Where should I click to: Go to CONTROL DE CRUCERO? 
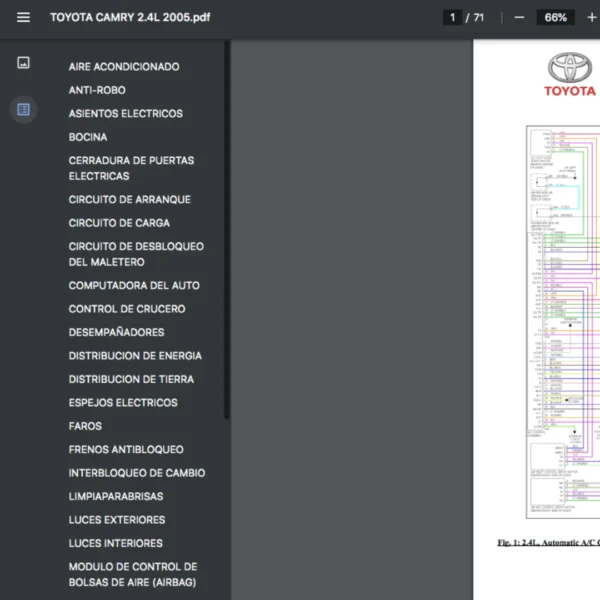click(126, 309)
